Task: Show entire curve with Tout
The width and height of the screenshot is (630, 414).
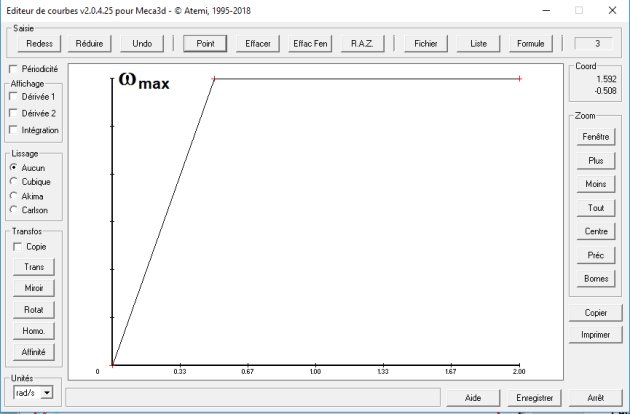Action: (x=596, y=208)
